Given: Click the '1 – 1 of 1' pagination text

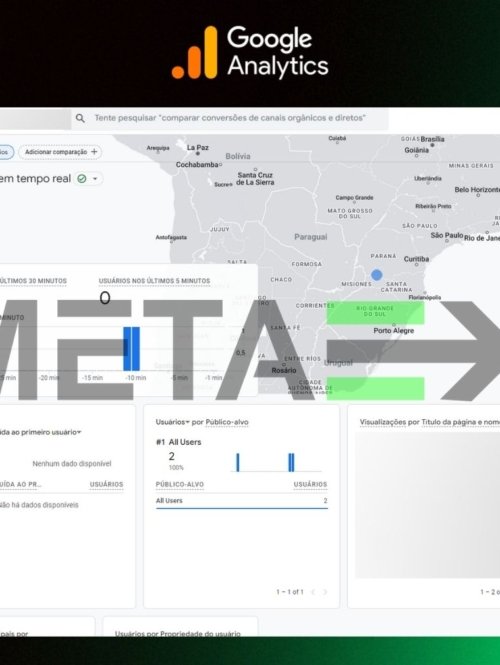Looking at the screenshot, I should pyautogui.click(x=290, y=592).
